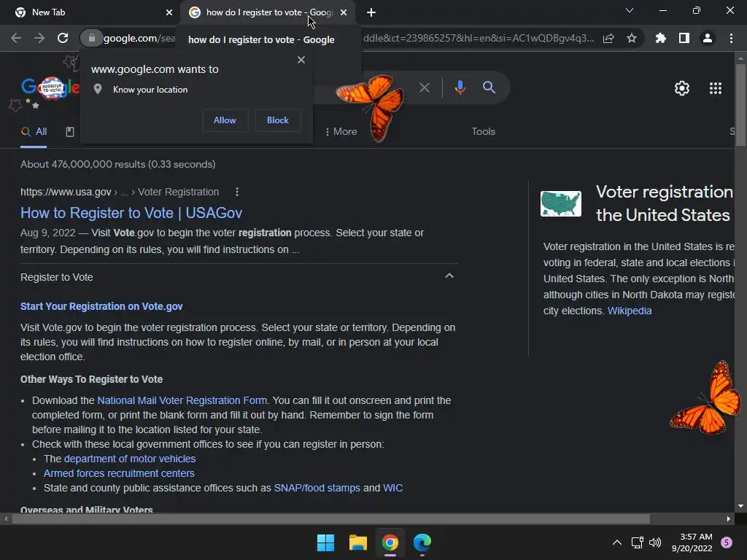The width and height of the screenshot is (747, 560).
Task: Switch to the New Tab browser tab
Action: pos(90,12)
